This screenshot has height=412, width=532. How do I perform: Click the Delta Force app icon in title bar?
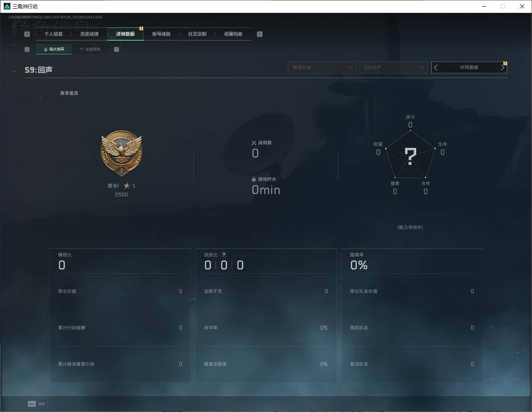point(7,6)
